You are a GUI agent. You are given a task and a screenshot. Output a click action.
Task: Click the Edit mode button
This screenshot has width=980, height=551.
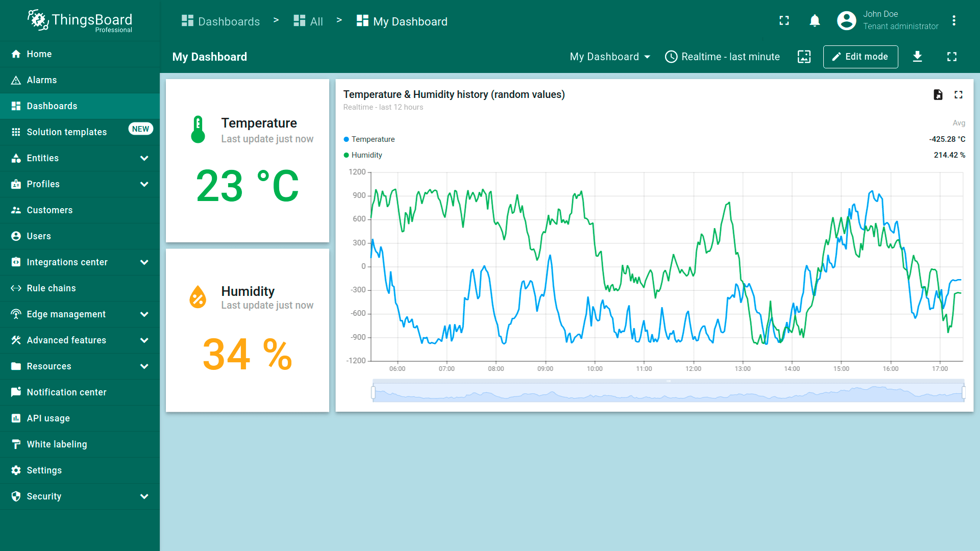point(860,57)
